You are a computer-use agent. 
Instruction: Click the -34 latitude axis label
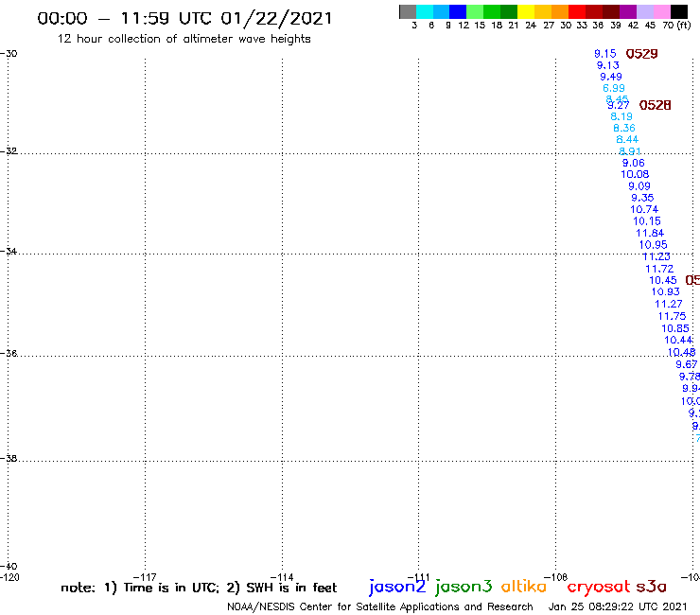(x=9, y=252)
